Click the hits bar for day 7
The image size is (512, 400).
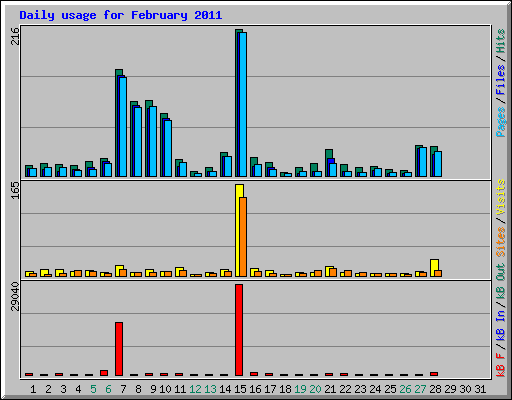[117, 123]
